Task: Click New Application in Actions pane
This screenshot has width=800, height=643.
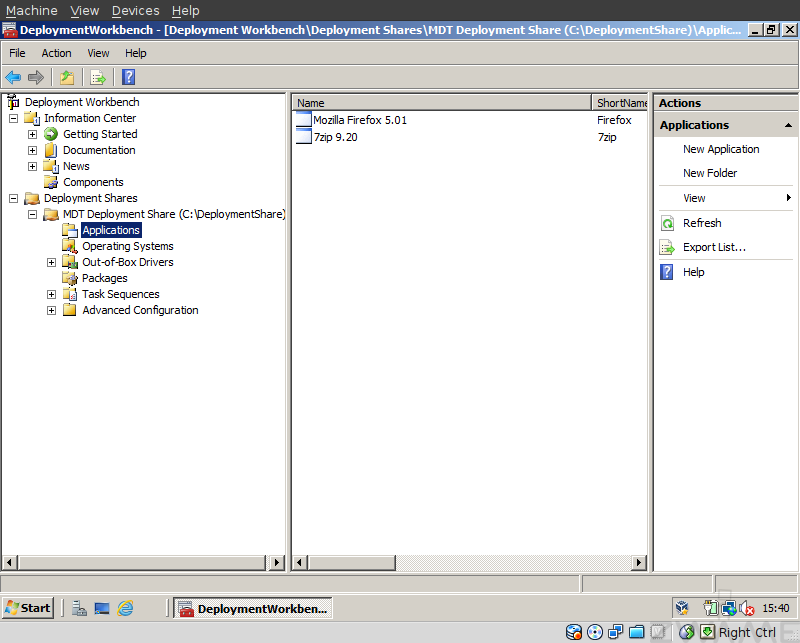Action: coord(721,149)
